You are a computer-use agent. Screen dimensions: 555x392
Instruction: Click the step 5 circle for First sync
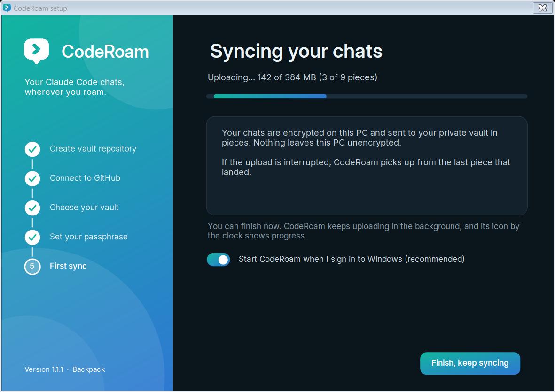click(x=32, y=267)
